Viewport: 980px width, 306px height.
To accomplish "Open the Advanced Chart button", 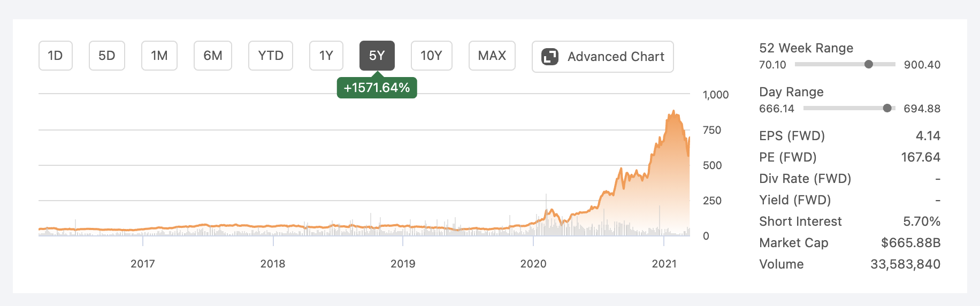I will tap(603, 57).
